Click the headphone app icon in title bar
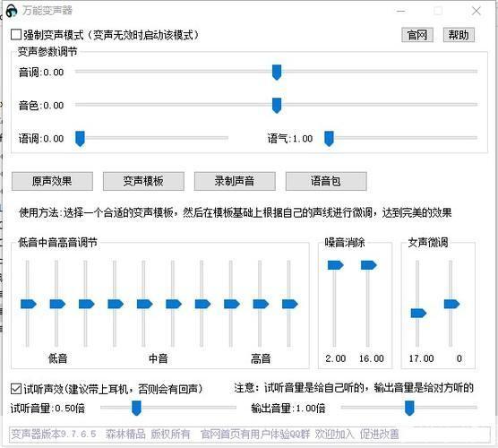Screen dimensions: 498x448 [12, 11]
